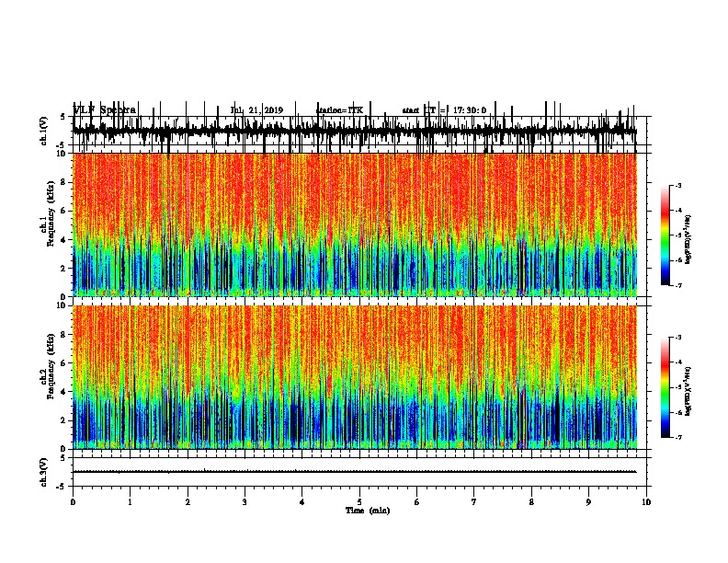Image resolution: width=728 pixels, height=563 pixels.
Task: Click the "3" tick label on the time axis
Action: [245, 502]
